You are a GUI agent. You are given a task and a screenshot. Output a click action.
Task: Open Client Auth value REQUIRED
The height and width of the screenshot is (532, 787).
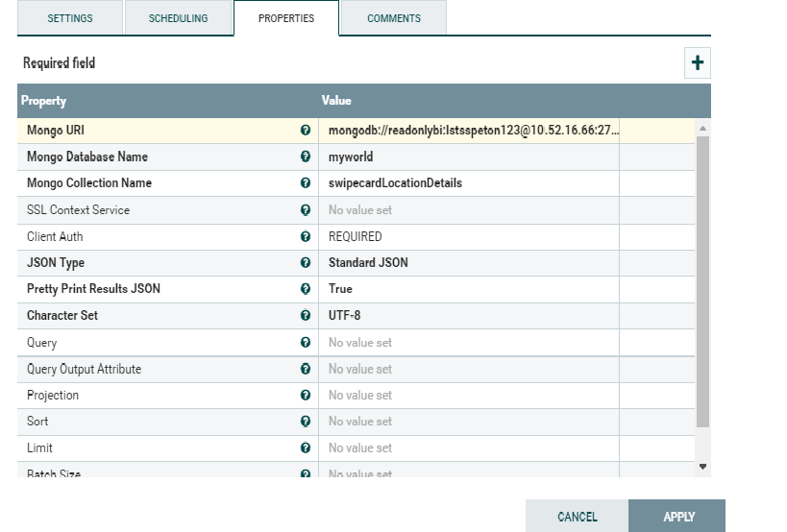click(469, 236)
